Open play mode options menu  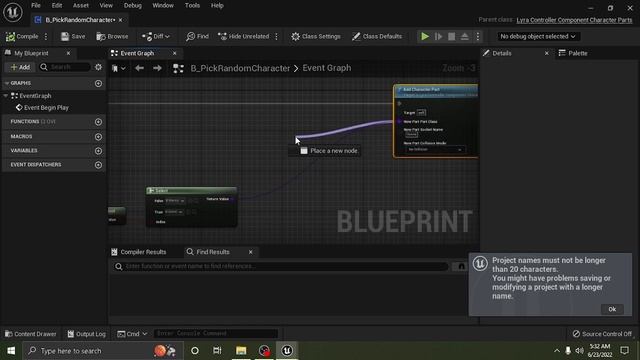(x=478, y=36)
